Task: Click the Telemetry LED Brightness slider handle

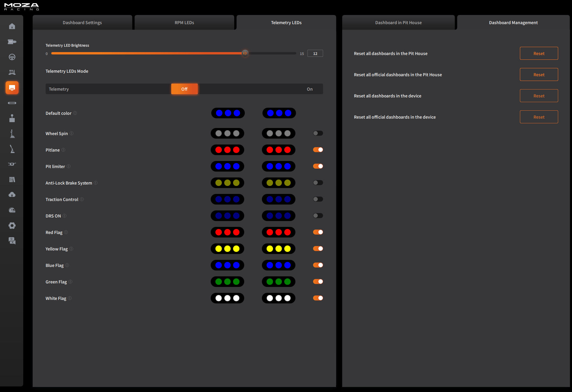Action: coord(245,53)
